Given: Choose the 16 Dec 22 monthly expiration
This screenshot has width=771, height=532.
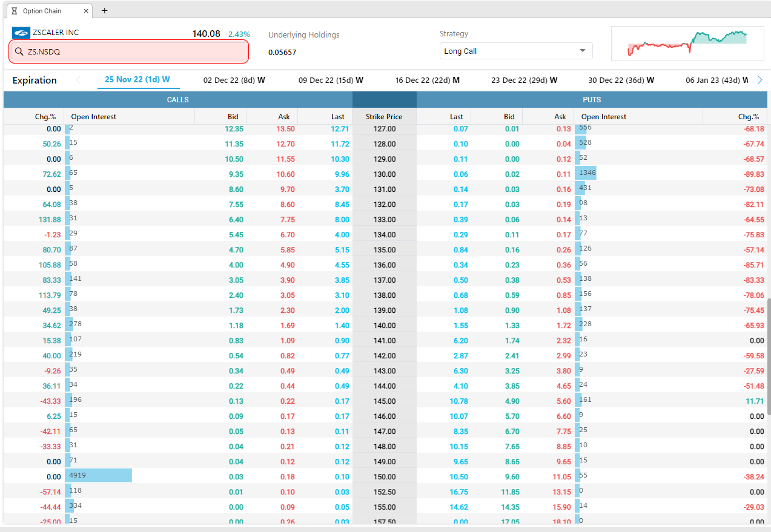Looking at the screenshot, I should tap(427, 80).
